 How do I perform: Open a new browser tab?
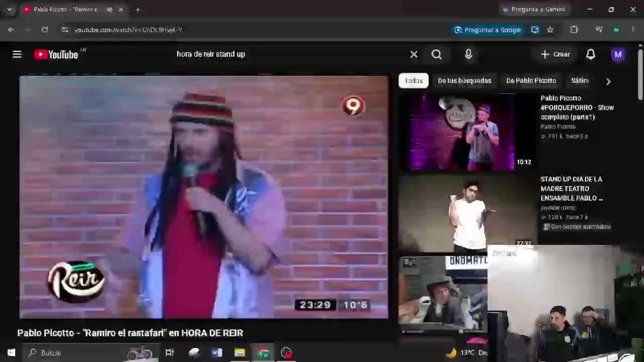pyautogui.click(x=138, y=10)
